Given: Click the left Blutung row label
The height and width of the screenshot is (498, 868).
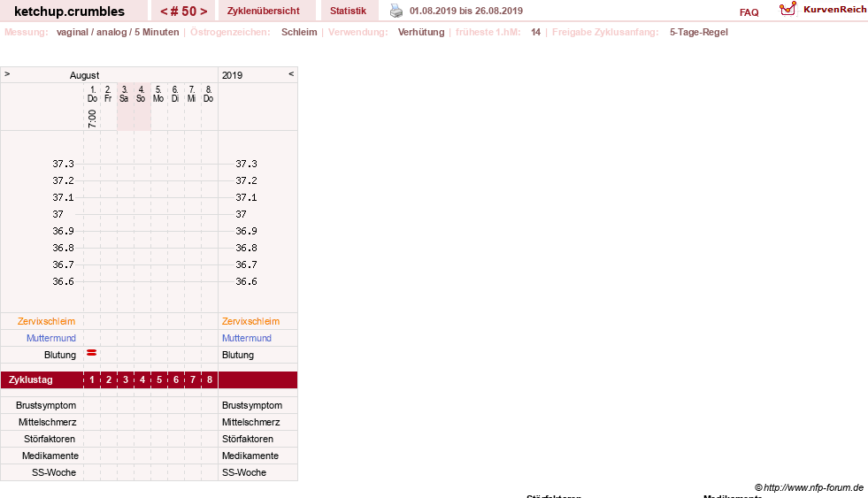Looking at the screenshot, I should pyautogui.click(x=60, y=356).
